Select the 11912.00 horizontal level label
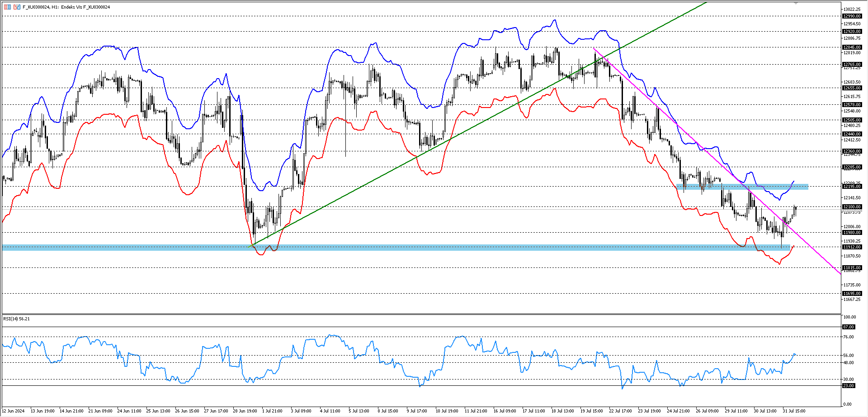The image size is (868, 417). [x=852, y=247]
